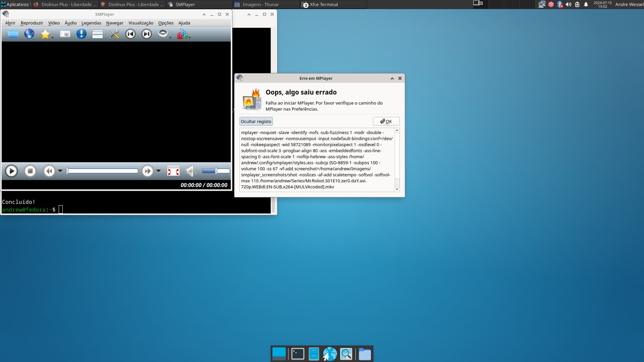Rewind using the double-left arrow button
The width and height of the screenshot is (644, 362).
click(x=49, y=171)
